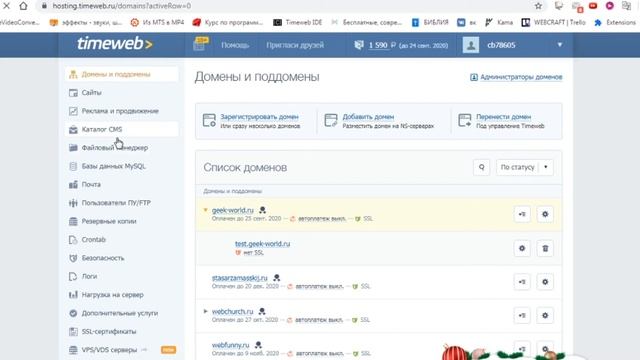Open settings gear for webchurch.ru
Viewport: 640px width, 360px height.
point(545,316)
